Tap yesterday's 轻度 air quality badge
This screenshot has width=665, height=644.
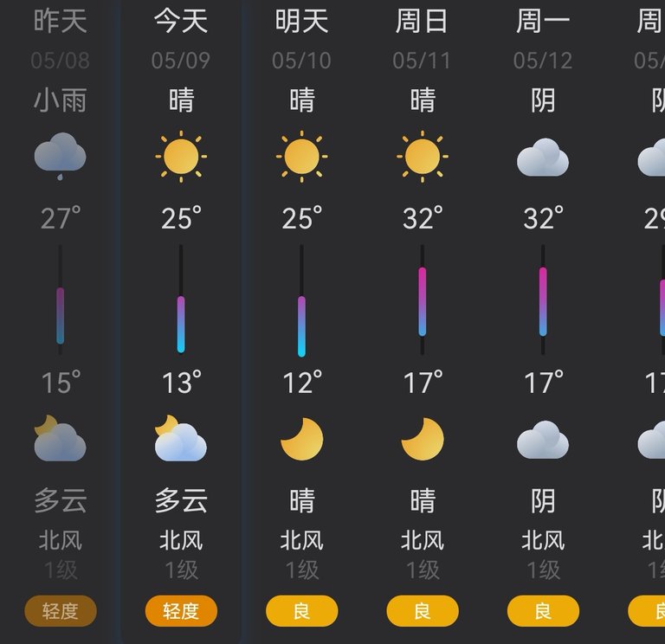click(60, 611)
